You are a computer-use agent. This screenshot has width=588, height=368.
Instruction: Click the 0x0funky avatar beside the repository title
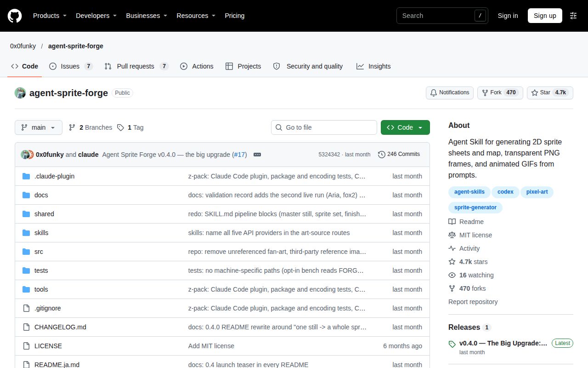[20, 93]
